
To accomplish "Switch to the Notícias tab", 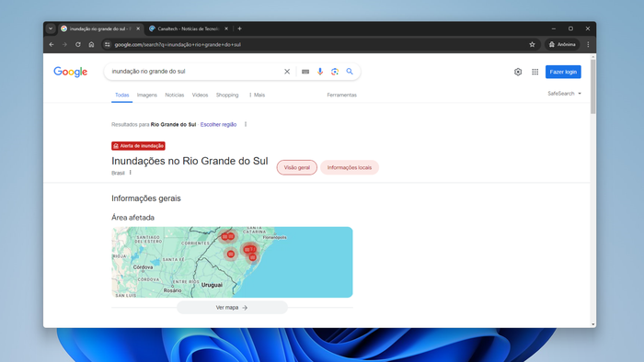I will point(175,95).
